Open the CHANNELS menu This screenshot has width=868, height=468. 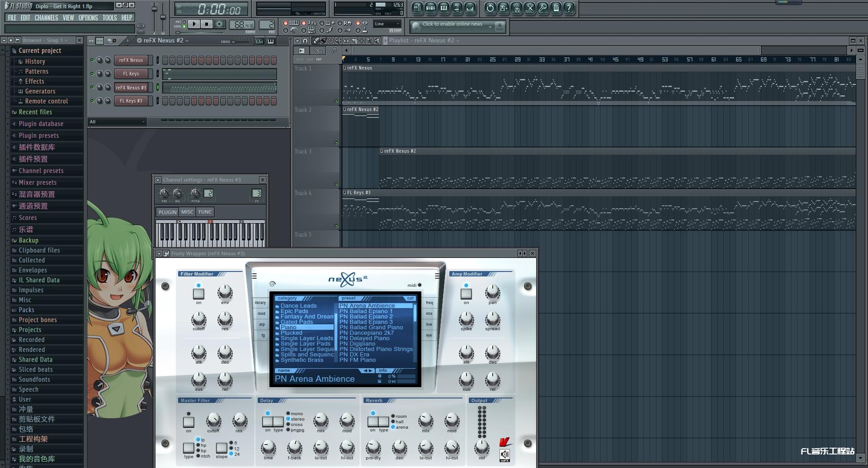coord(46,18)
